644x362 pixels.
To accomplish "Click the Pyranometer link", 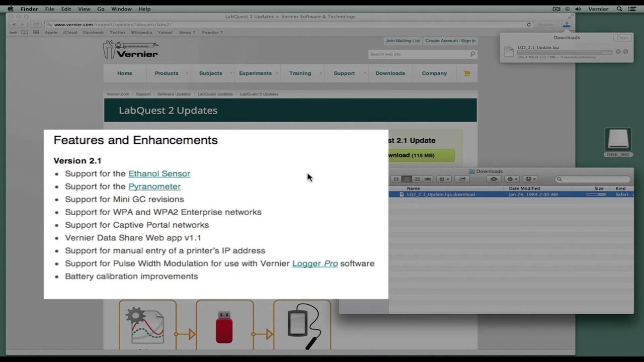I will click(154, 187).
